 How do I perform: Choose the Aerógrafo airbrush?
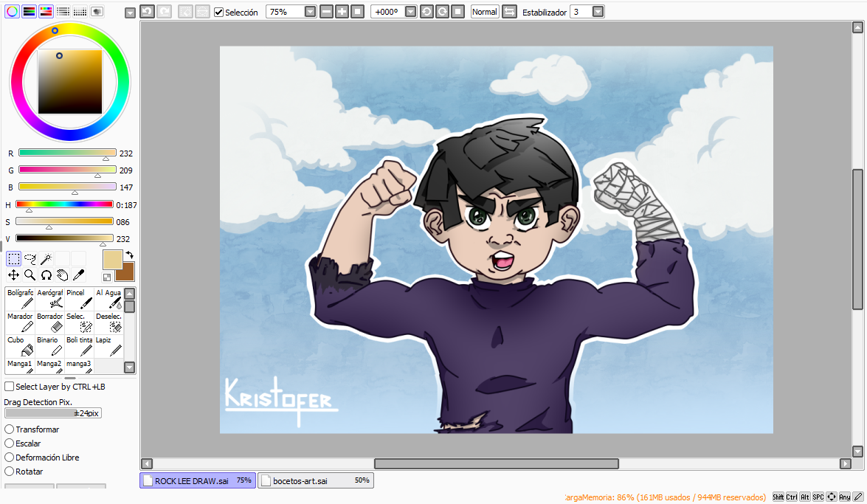tap(49, 299)
